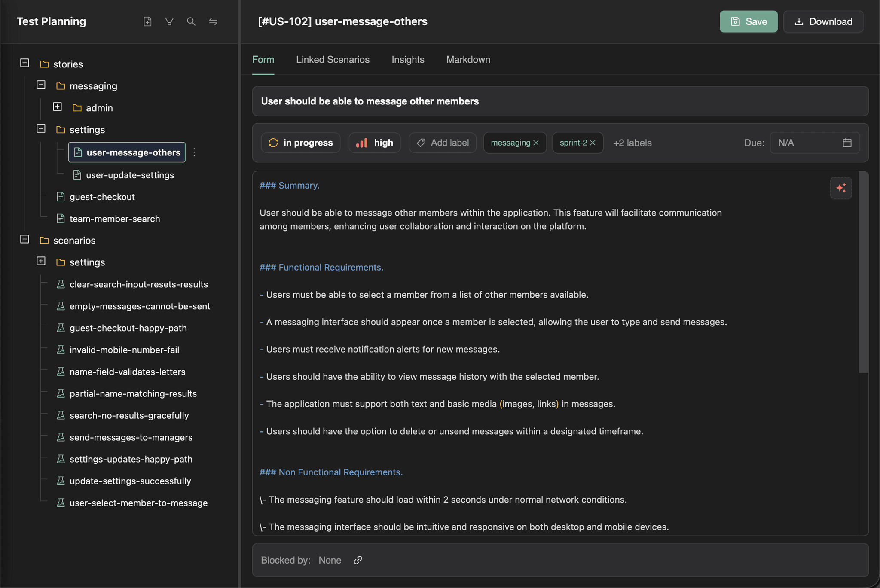Remove the messaging label with its X

536,143
